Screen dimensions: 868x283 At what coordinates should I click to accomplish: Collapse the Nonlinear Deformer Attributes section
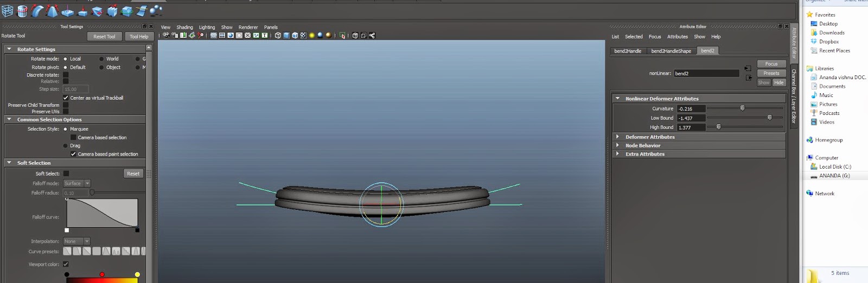(617, 99)
